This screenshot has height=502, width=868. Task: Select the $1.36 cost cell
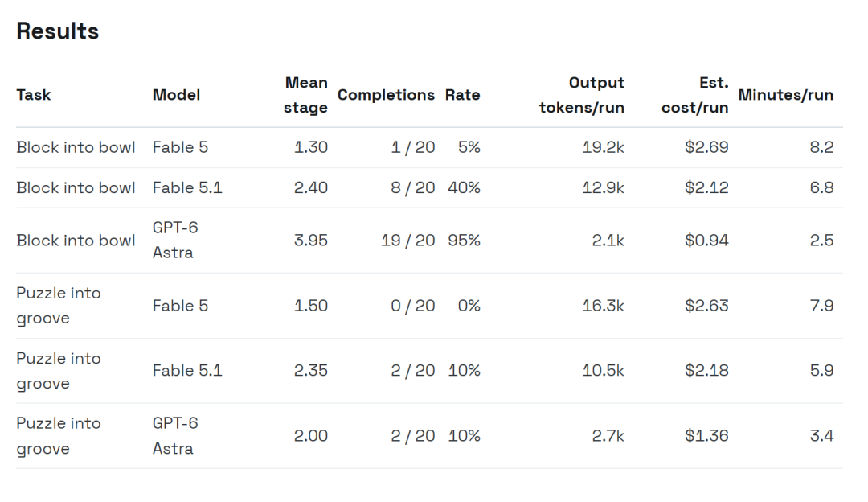706,436
